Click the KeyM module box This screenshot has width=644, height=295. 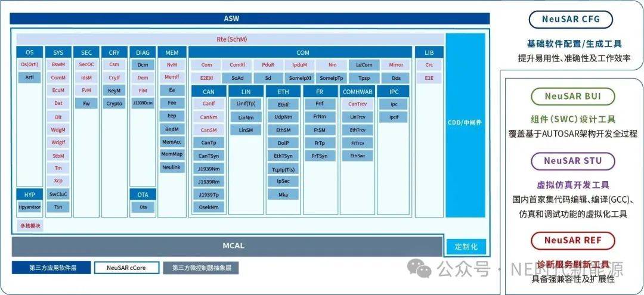114,91
